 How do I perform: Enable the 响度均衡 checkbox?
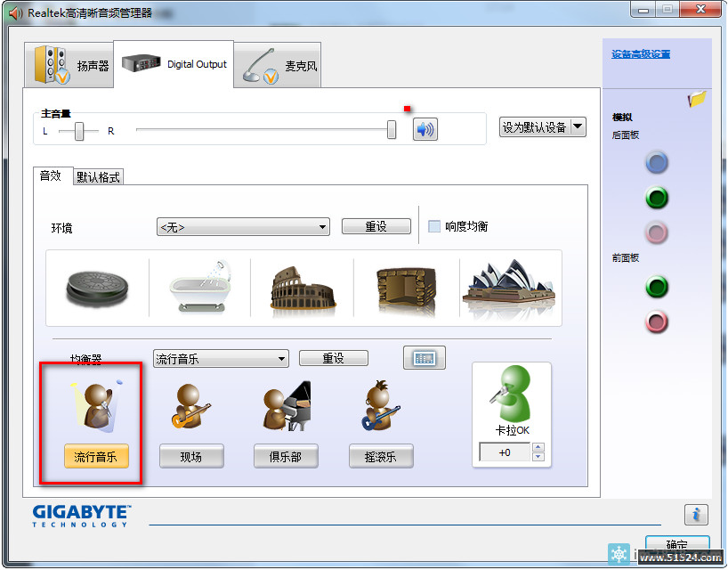coord(434,226)
